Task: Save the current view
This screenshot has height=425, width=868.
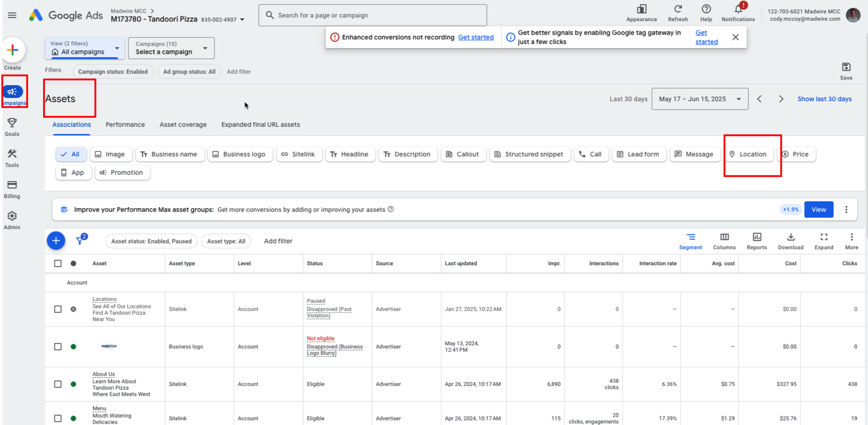Action: (x=846, y=71)
